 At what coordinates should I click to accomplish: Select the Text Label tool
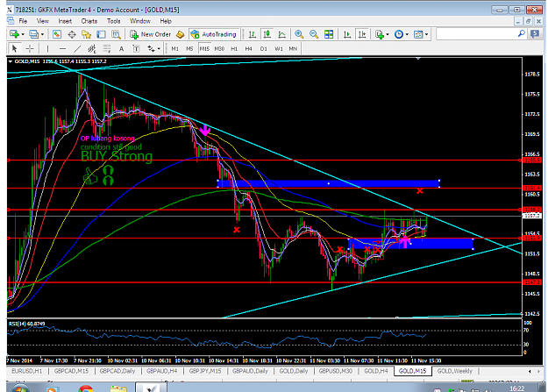pos(136,48)
